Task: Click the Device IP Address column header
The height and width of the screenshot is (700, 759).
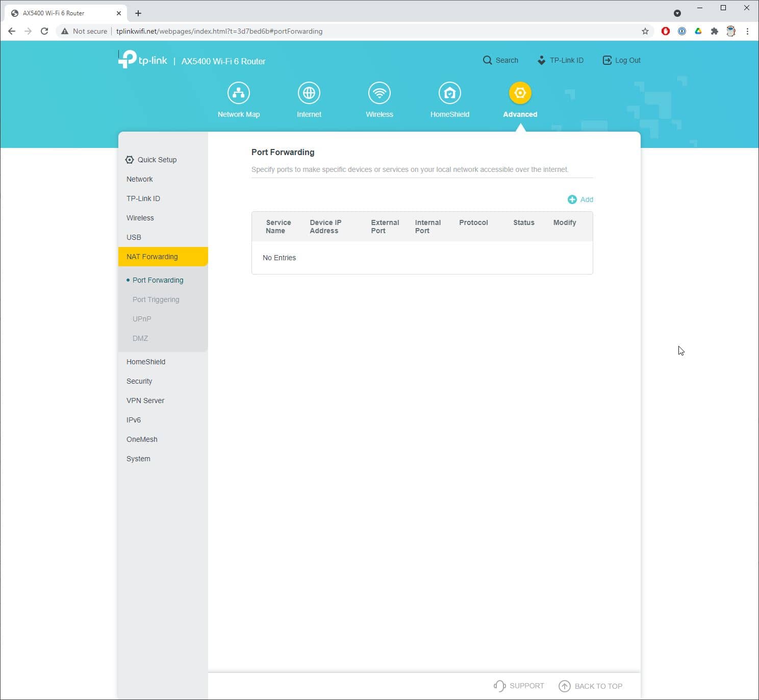Action: click(x=325, y=227)
